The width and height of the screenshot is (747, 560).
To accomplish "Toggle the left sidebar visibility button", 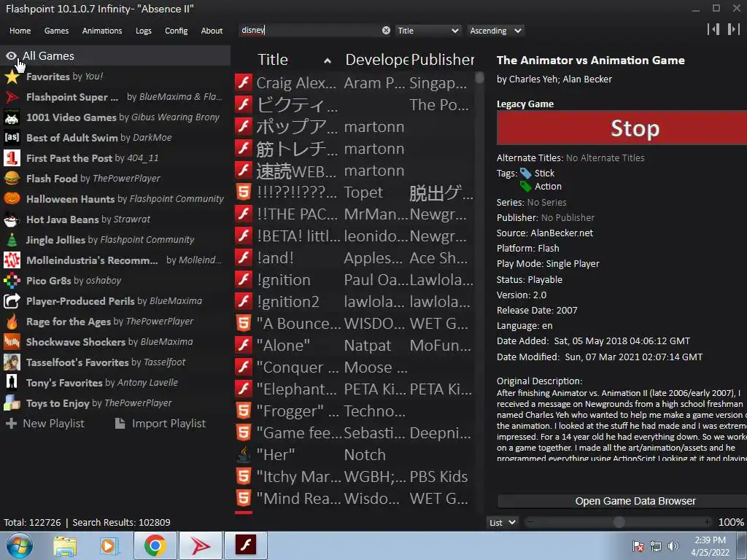I will click(713, 29).
